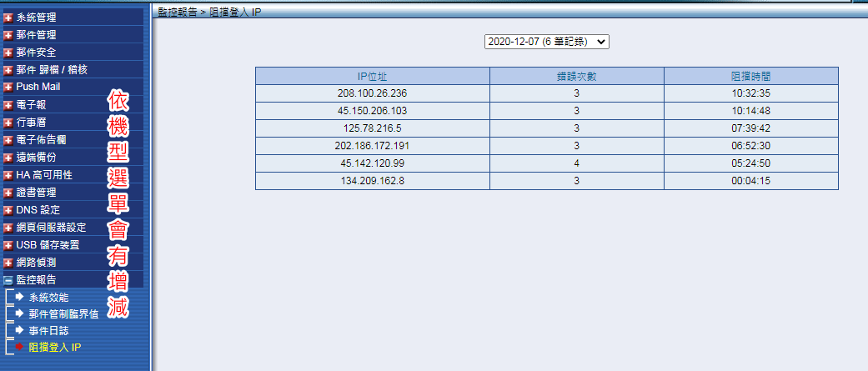This screenshot has height=371, width=868.
Task: Click the 錯誤次數 column header
Action: pyautogui.click(x=576, y=76)
